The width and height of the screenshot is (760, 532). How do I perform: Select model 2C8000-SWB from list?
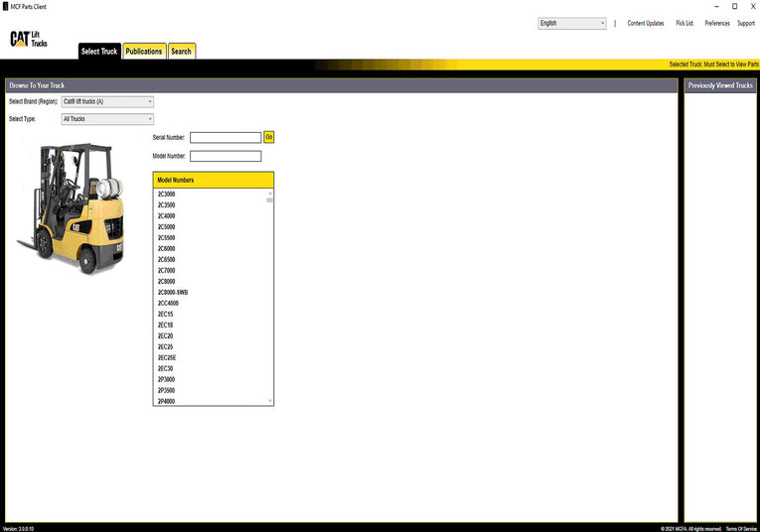tap(172, 292)
